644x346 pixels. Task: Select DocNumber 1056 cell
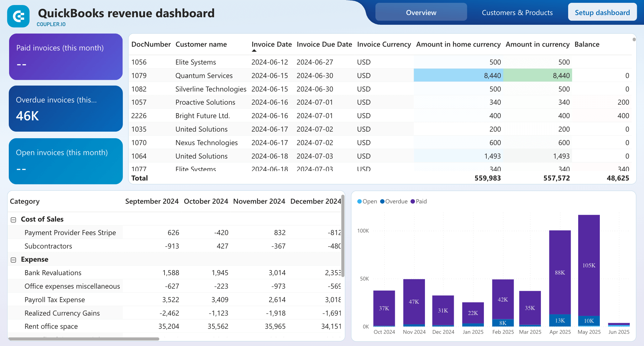[x=139, y=62]
